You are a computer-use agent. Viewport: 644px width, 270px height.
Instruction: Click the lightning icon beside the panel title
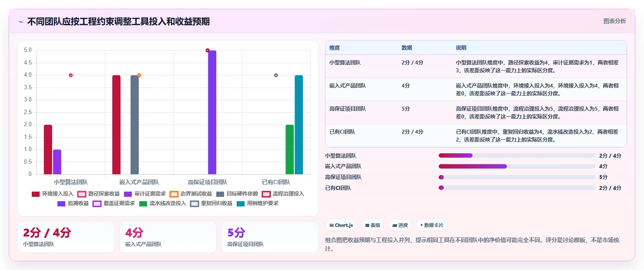coord(20,21)
